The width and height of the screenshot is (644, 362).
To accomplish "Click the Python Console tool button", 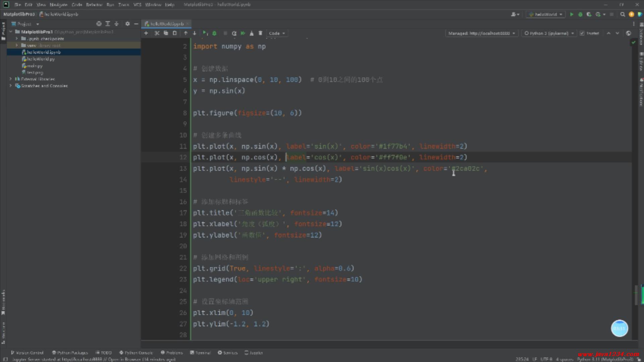I will (136, 353).
